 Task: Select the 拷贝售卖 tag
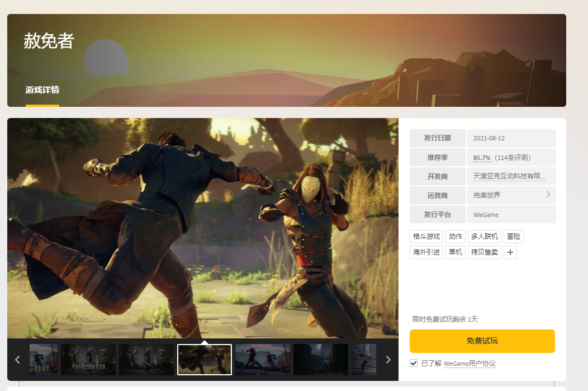pos(485,252)
